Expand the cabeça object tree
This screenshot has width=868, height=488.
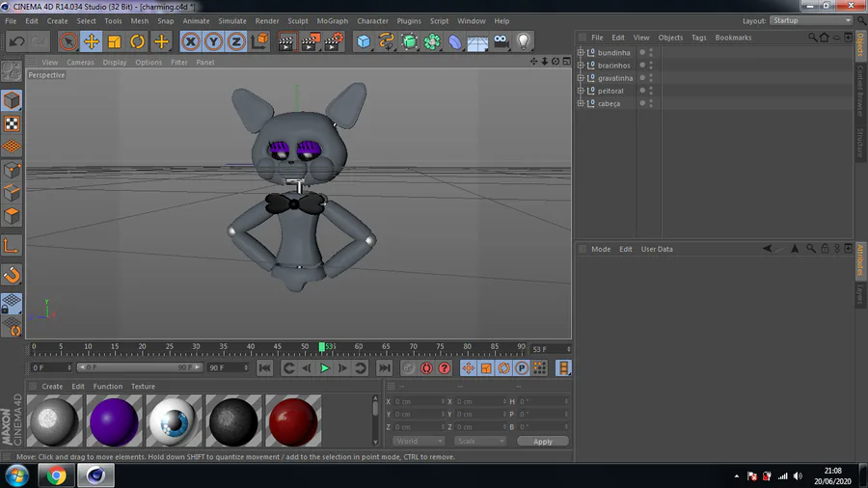581,103
